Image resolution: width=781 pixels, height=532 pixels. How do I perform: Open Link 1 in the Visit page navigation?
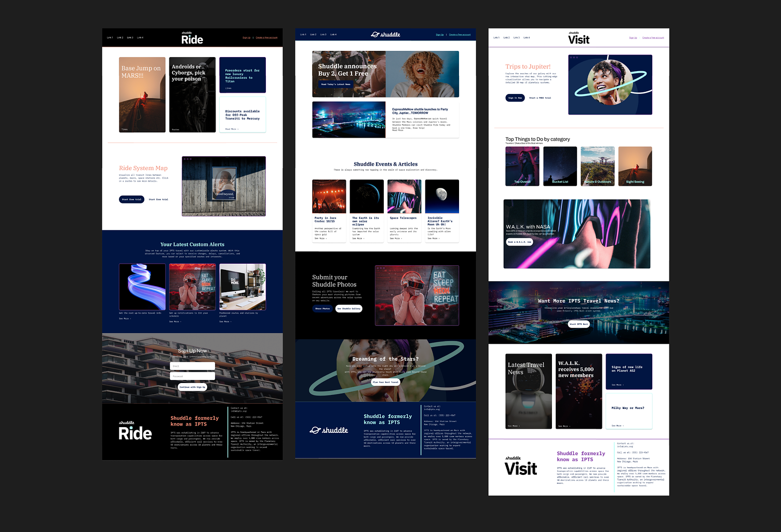coord(496,37)
